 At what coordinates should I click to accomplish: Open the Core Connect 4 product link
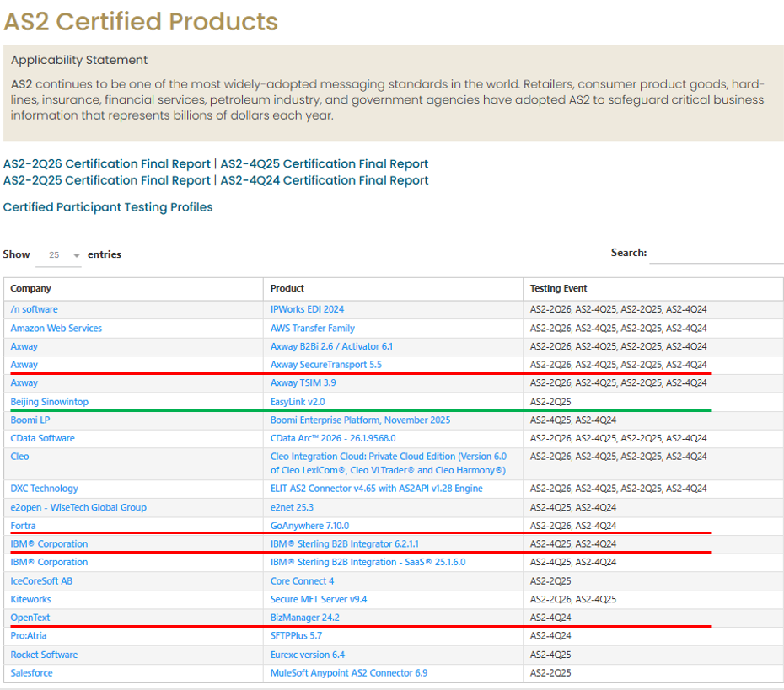tap(302, 581)
